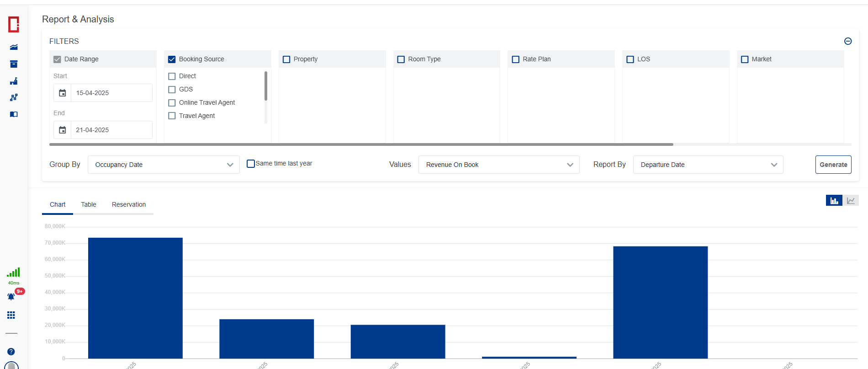Switch to line chart view icon
Screen dimensions: 868x369
pyautogui.click(x=851, y=201)
